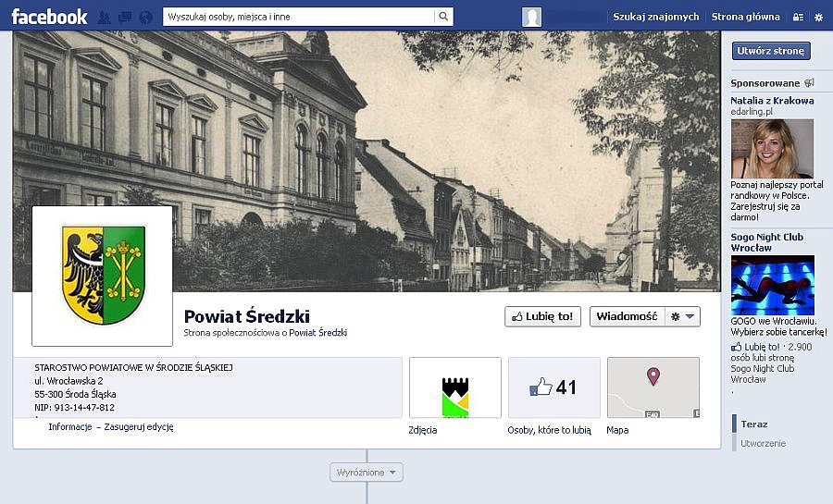This screenshot has height=504, width=833.
Task: Open the messages icon in top bar
Action: 125,18
